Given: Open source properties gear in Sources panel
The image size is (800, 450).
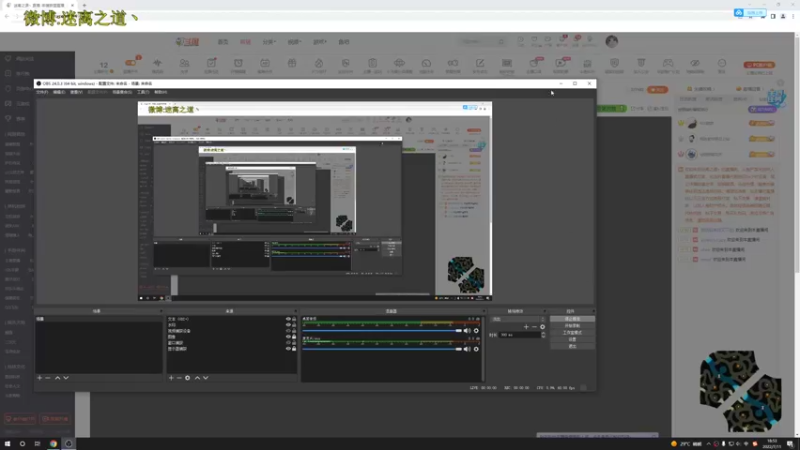Looking at the screenshot, I should click(187, 378).
